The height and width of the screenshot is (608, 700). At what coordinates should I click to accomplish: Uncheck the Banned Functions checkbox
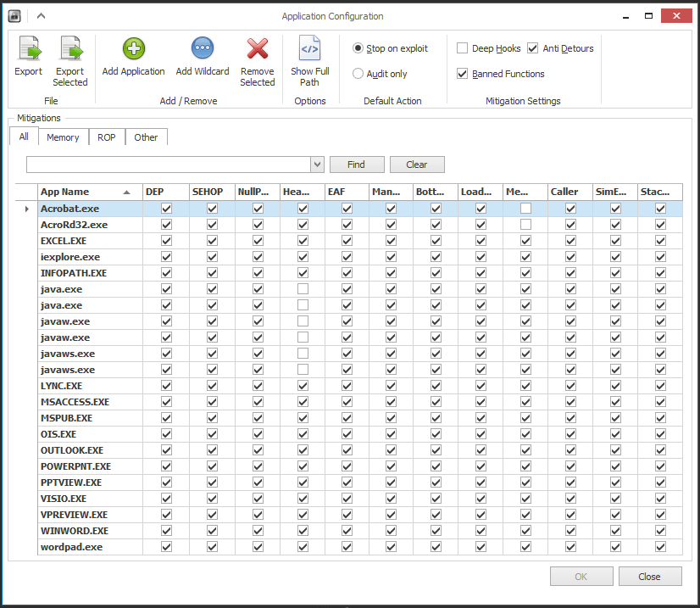click(463, 73)
